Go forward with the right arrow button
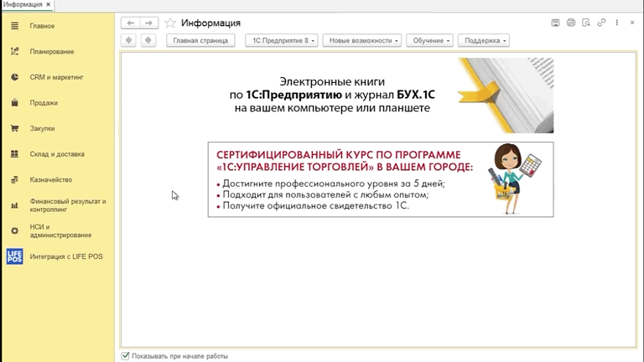 tap(149, 23)
